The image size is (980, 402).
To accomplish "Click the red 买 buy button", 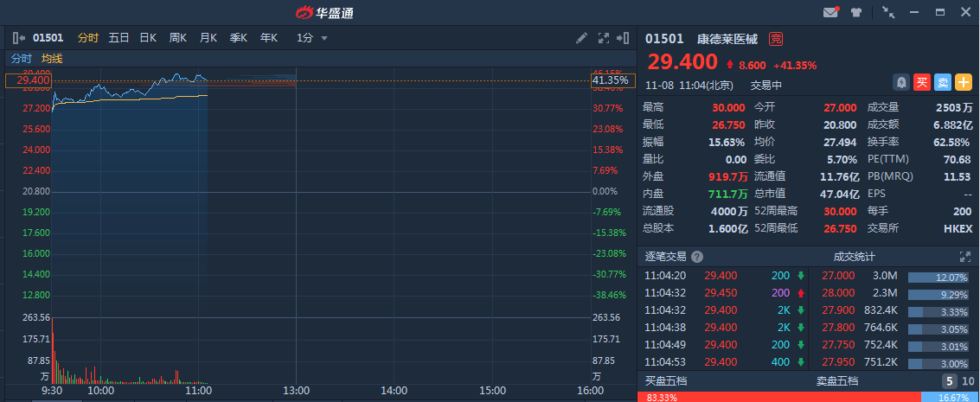I will (922, 82).
